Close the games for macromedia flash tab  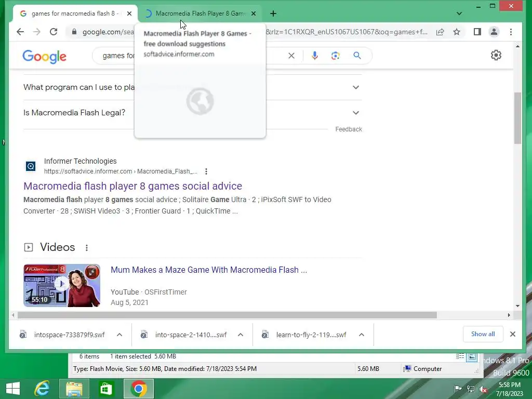[129, 14]
